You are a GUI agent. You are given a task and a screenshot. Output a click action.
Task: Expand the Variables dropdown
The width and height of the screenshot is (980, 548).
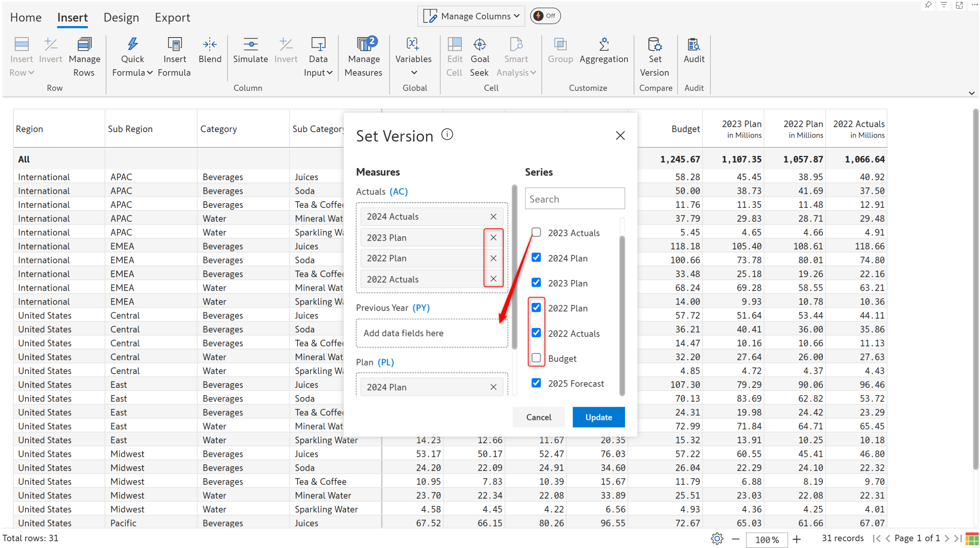[413, 72]
